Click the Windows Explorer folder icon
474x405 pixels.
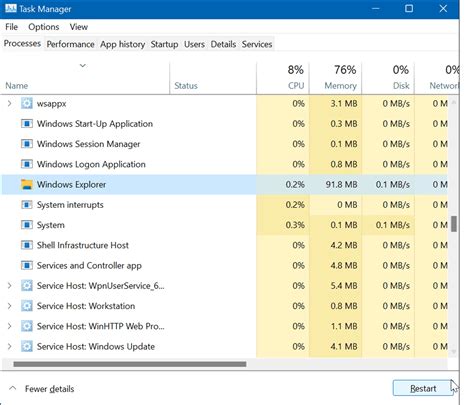coord(27,184)
